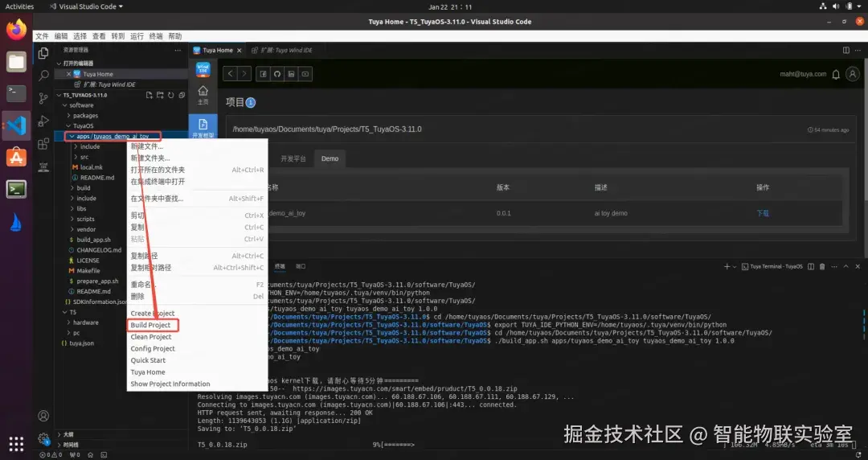Viewport: 868px width, 460px height.
Task: Open the Files app from the Ubuntu dock
Action: pos(16,61)
